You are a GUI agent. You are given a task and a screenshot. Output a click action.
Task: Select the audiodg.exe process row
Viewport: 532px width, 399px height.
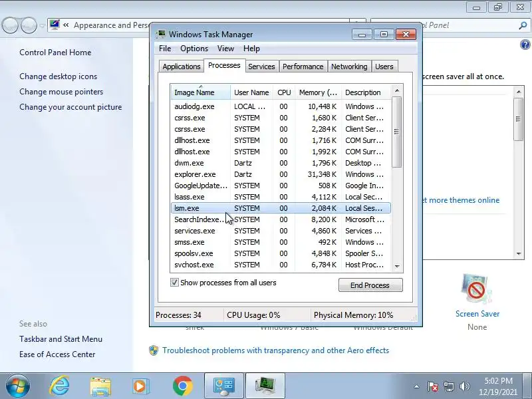(281, 106)
